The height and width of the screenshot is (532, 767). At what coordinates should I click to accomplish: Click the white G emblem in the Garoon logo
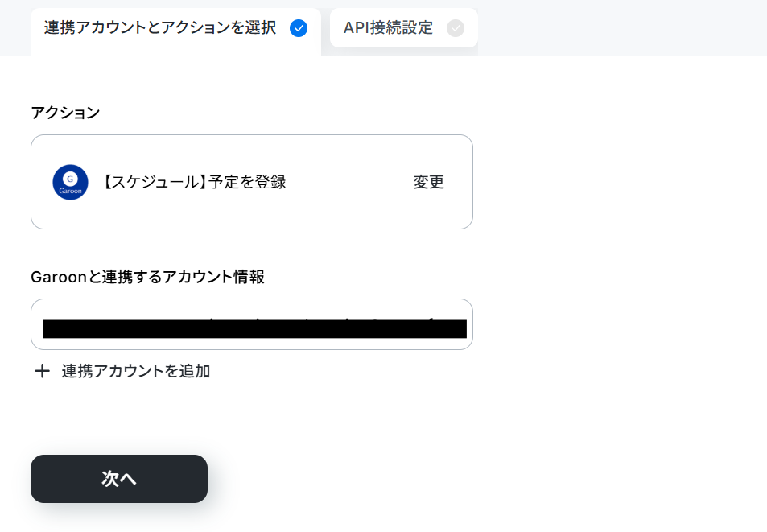71,179
